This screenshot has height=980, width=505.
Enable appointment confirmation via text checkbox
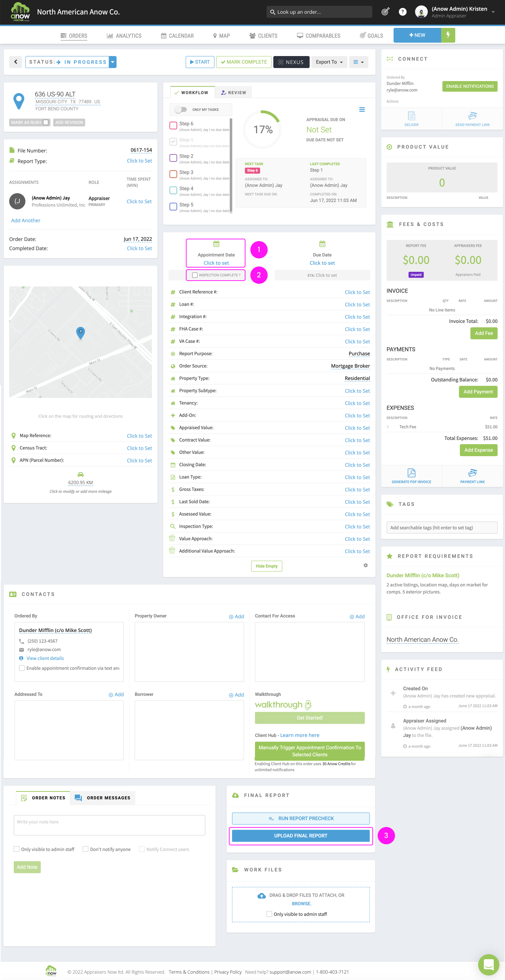[x=22, y=668]
